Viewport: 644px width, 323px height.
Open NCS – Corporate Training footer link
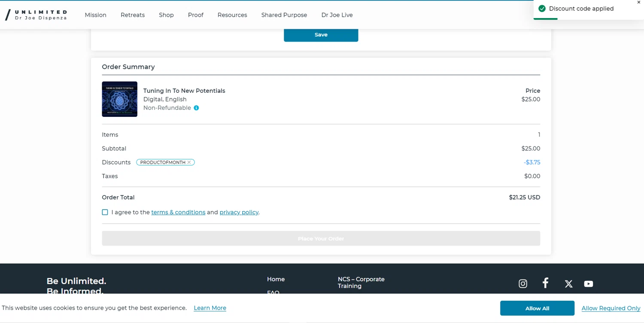coord(361,283)
